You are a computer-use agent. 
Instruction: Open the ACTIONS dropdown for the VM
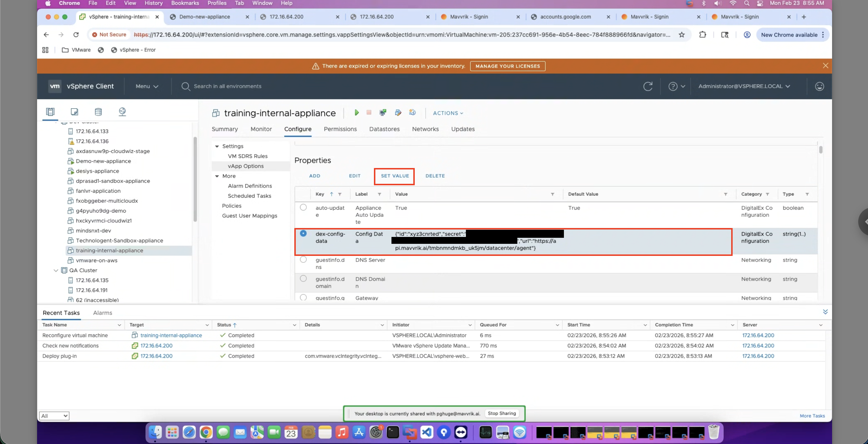pos(448,113)
